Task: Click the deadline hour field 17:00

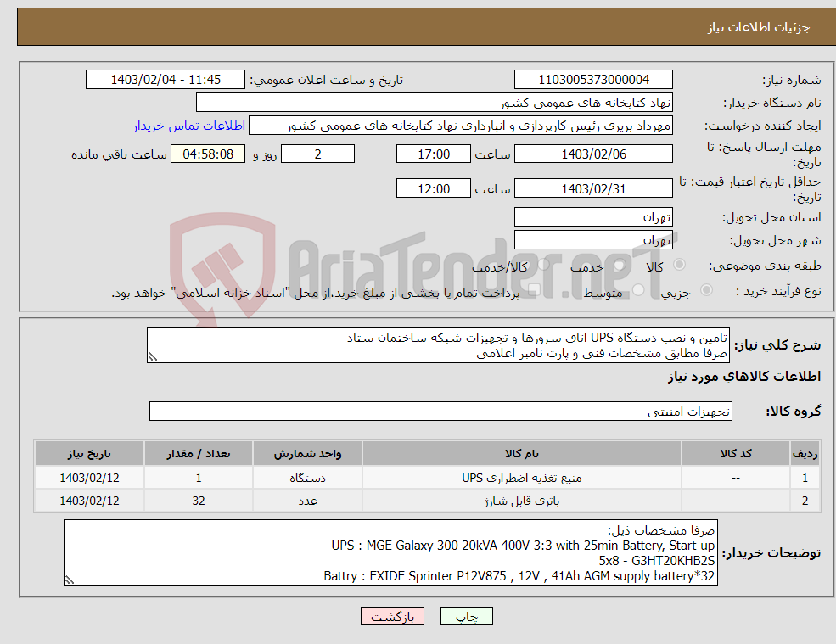Action: pos(434,154)
